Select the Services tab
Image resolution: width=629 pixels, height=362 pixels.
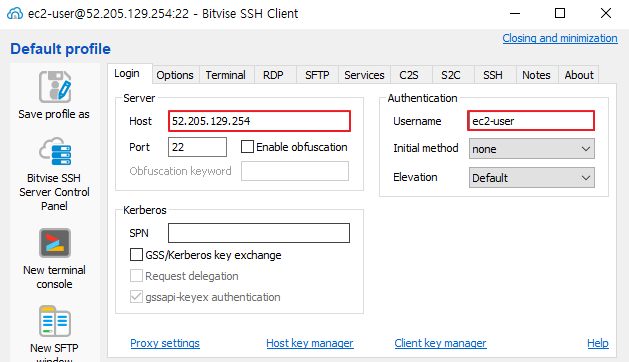pyautogui.click(x=364, y=75)
